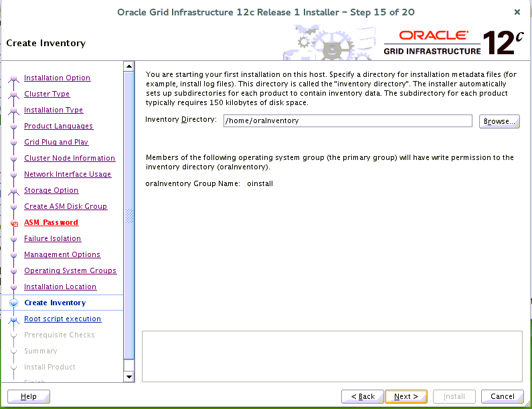The height and width of the screenshot is (409, 532).
Task: Go back using the Back button
Action: click(363, 396)
